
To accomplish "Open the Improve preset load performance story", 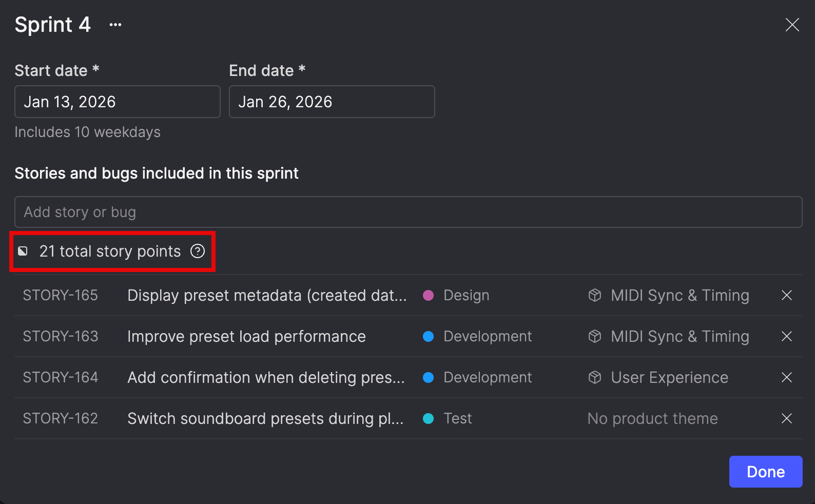I will pyautogui.click(x=246, y=336).
